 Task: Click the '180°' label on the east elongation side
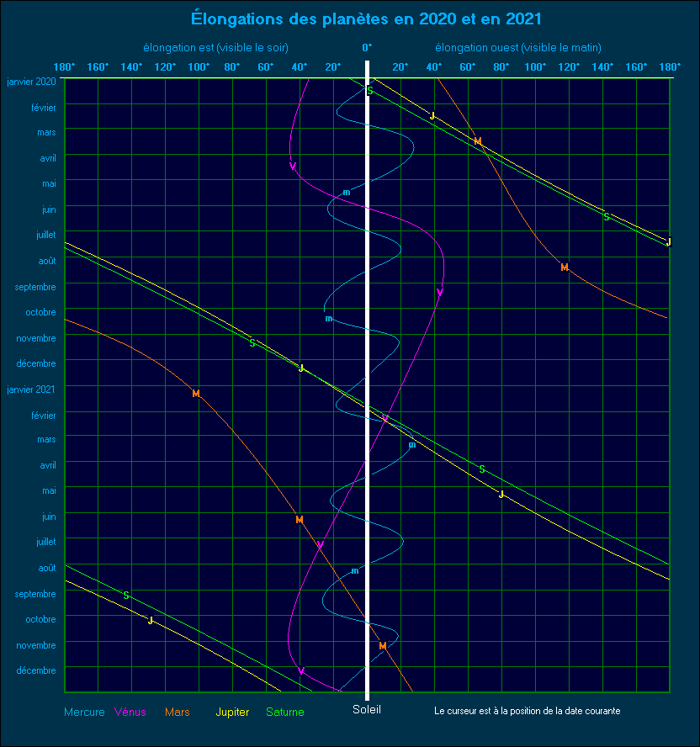click(64, 66)
